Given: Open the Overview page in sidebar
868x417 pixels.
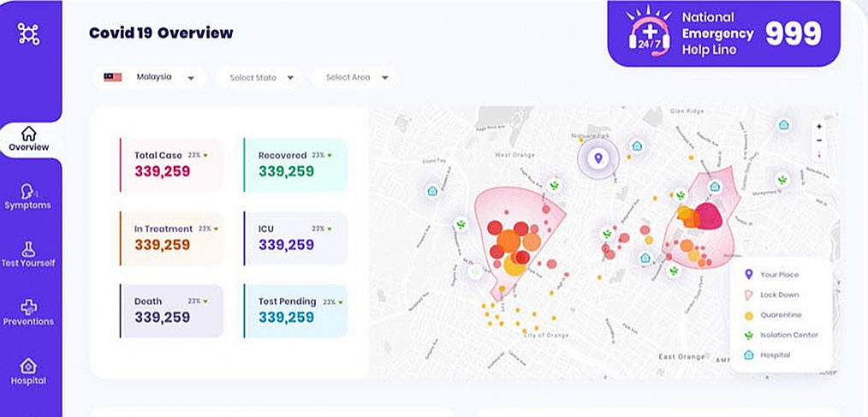Looking at the screenshot, I should 29,140.
